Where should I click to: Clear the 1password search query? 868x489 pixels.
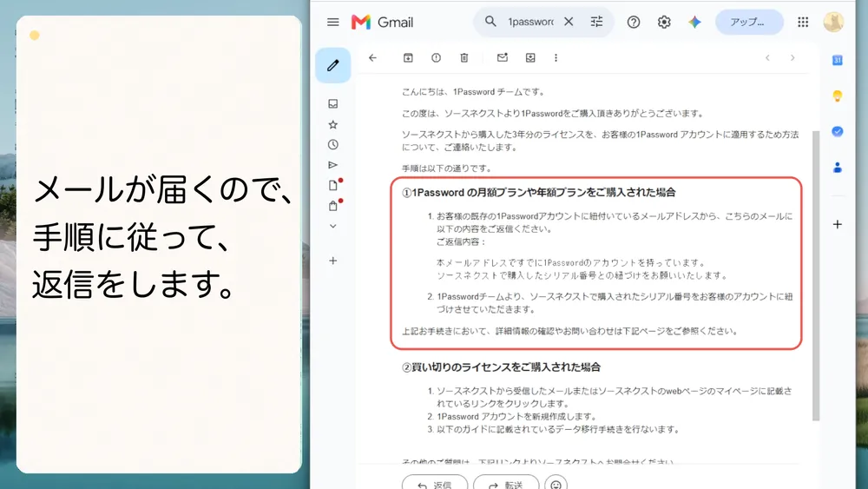pos(569,22)
